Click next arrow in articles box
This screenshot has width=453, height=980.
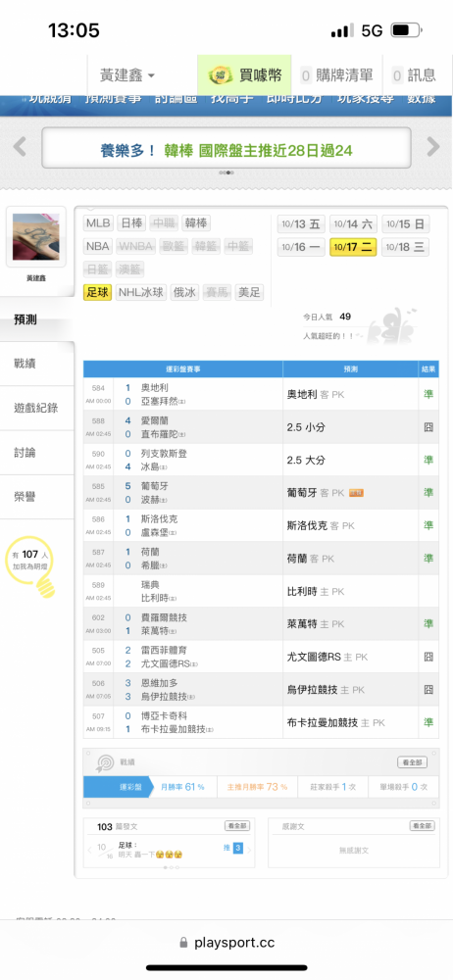pos(248,850)
